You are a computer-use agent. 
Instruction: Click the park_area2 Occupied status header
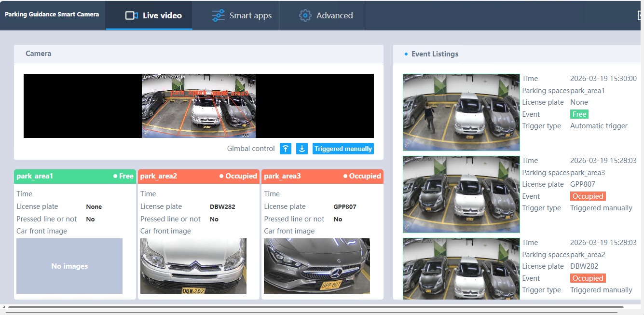[198, 176]
